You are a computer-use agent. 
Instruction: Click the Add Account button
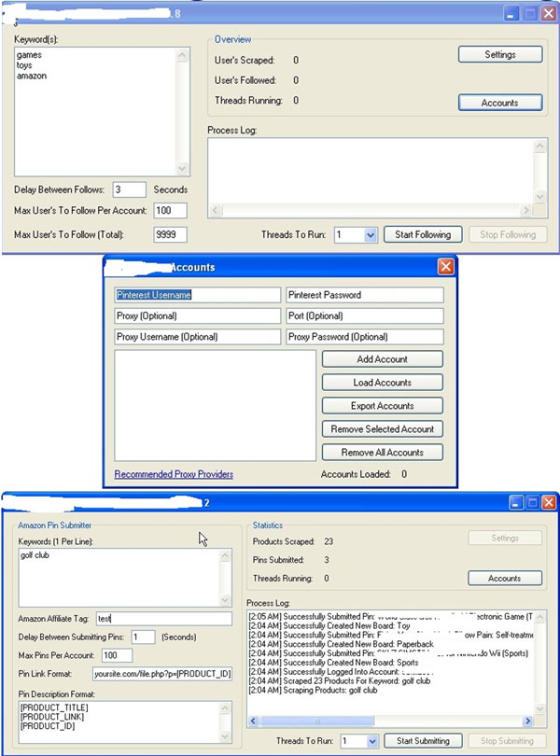coord(383,359)
